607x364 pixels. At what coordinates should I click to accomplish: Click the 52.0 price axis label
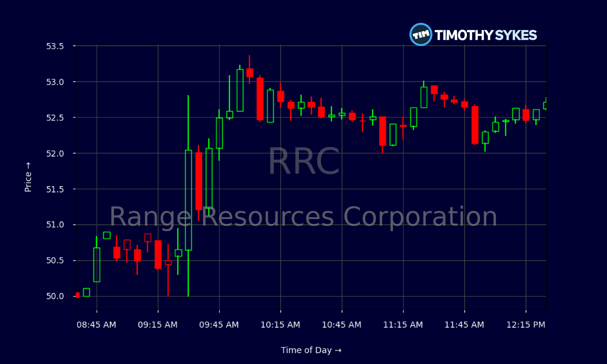55,154
